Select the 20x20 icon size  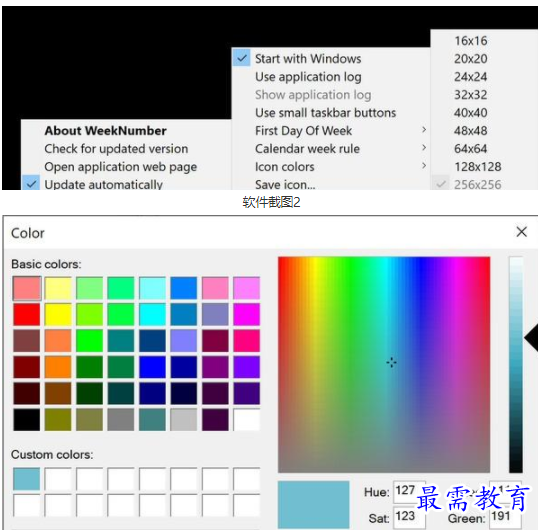coord(484,59)
